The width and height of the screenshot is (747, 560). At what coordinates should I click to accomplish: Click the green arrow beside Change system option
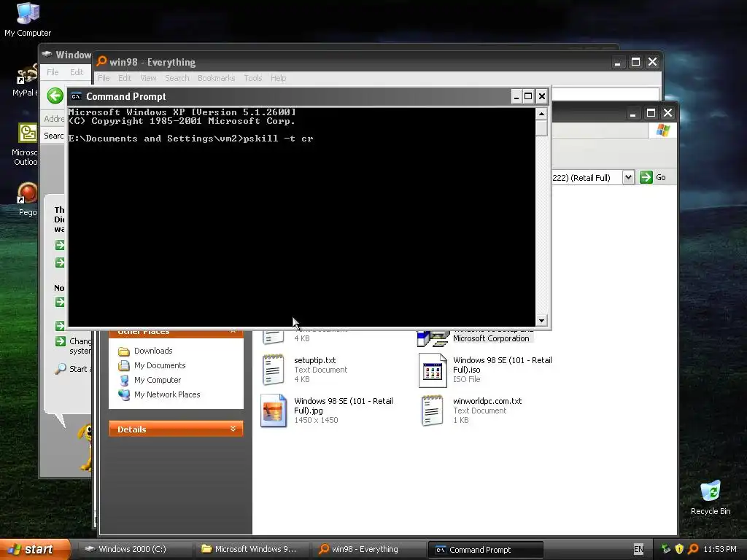pyautogui.click(x=60, y=341)
